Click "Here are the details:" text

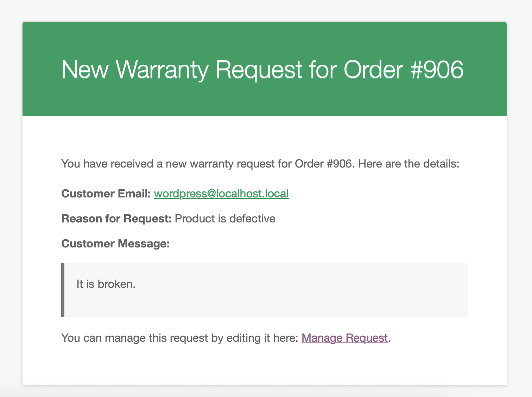click(408, 164)
